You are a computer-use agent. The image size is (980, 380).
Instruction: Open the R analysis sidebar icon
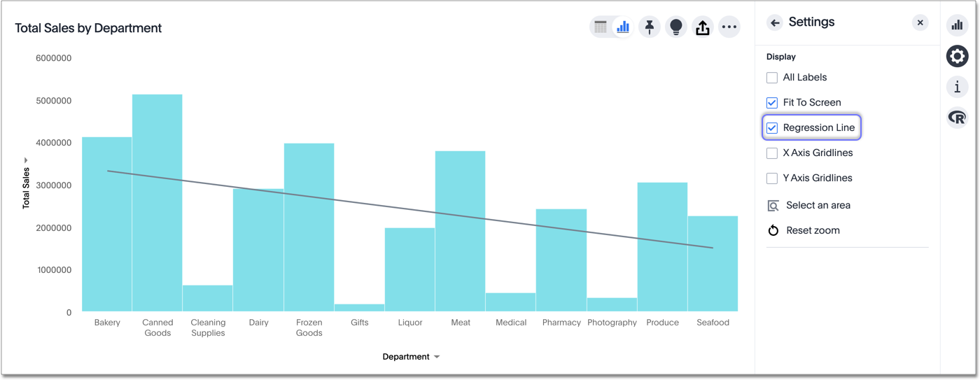(957, 118)
